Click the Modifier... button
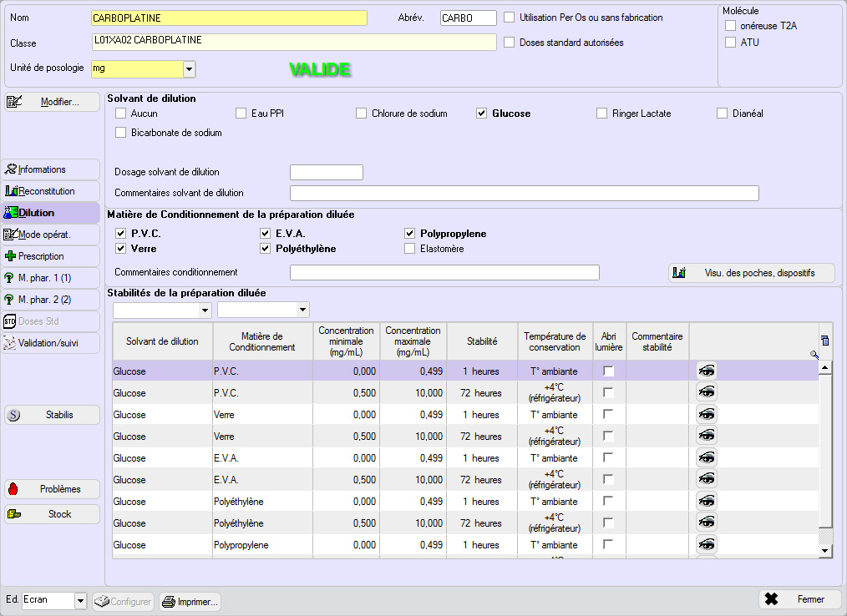This screenshot has width=847, height=616. point(52,102)
